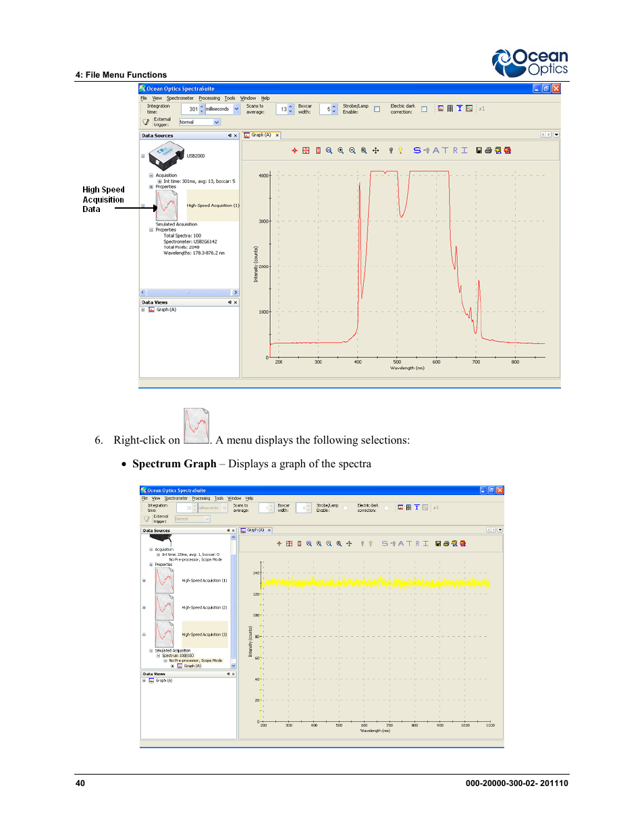Click right arrow of Data Sources horizontal scrollbar
644x834 pixels.
pyautogui.click(x=236, y=292)
